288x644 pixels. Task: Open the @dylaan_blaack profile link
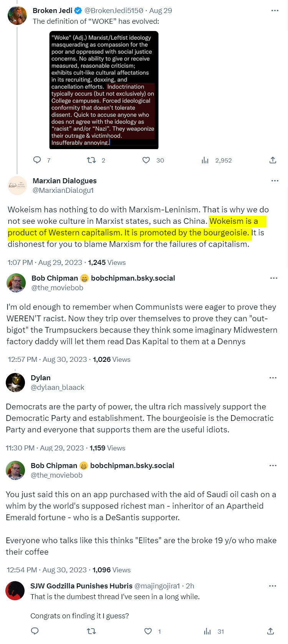click(57, 387)
